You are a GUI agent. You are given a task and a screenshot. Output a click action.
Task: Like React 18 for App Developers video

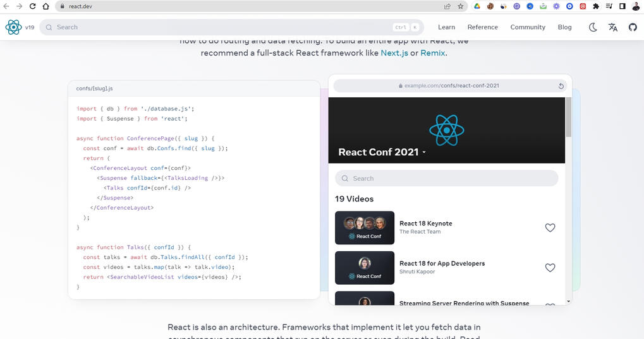click(x=550, y=268)
